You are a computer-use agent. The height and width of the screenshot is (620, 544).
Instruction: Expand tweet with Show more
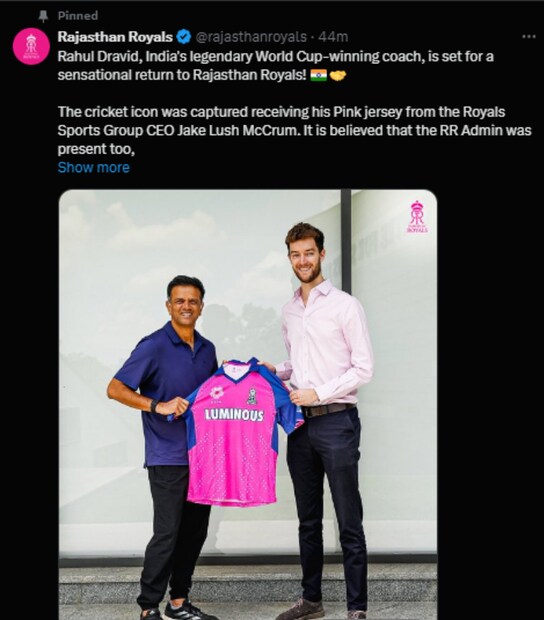pos(94,168)
